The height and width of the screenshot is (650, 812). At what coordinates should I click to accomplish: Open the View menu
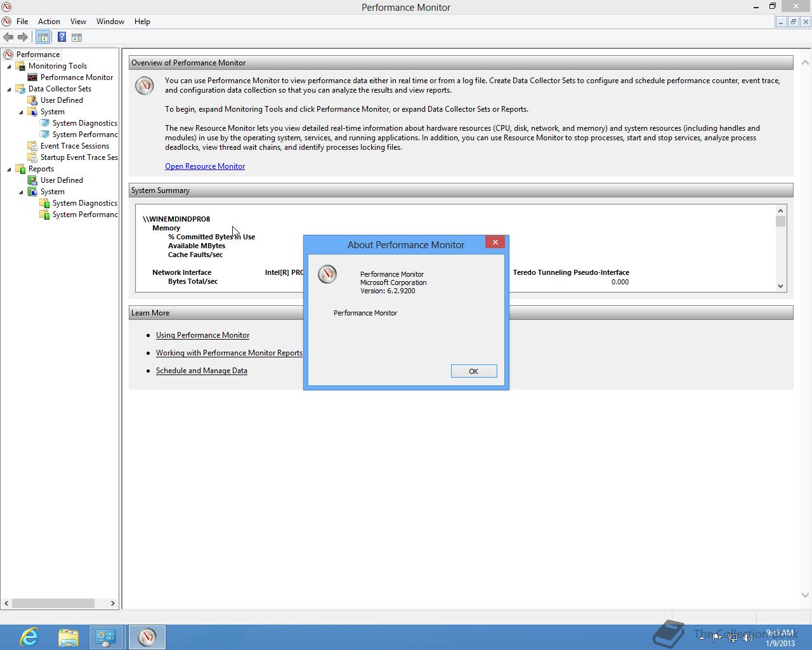(x=78, y=22)
